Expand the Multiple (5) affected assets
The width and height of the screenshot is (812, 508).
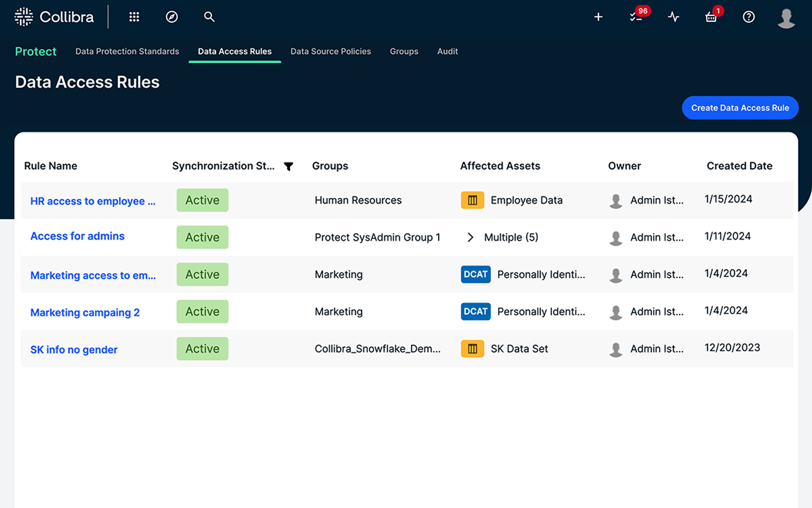[470, 237]
